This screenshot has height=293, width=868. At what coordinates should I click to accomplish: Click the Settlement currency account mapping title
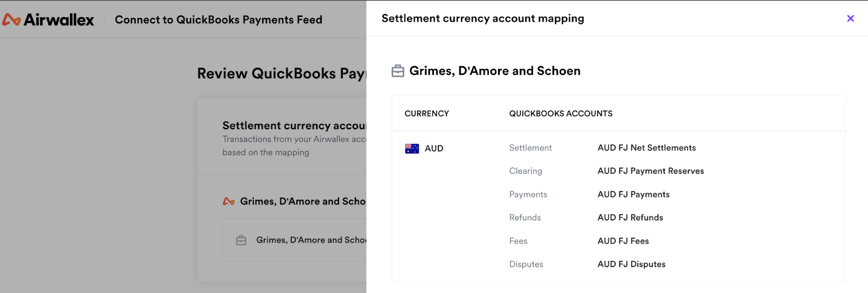[x=482, y=18]
